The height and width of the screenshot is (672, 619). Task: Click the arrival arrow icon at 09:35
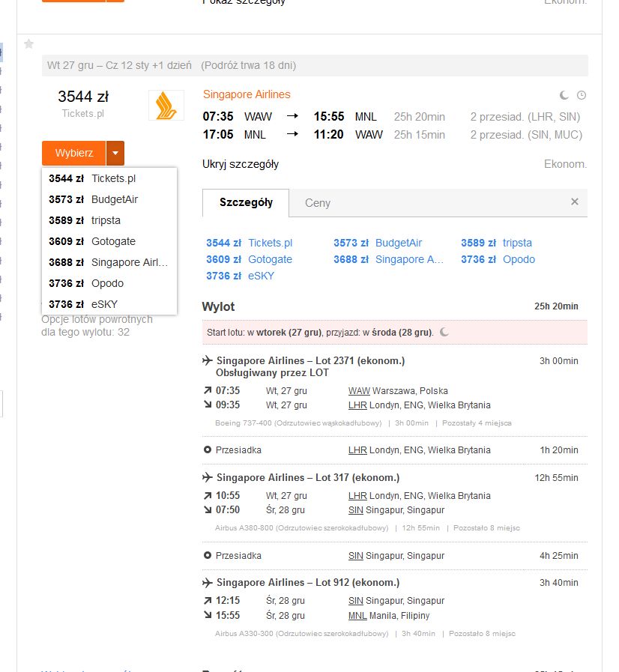pyautogui.click(x=208, y=405)
